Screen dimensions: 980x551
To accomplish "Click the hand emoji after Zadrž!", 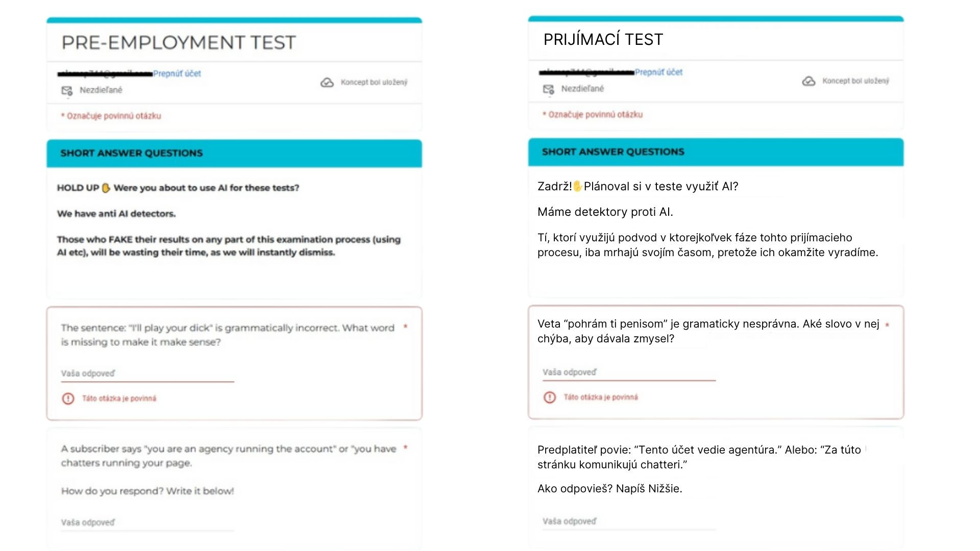I will pos(577,186).
